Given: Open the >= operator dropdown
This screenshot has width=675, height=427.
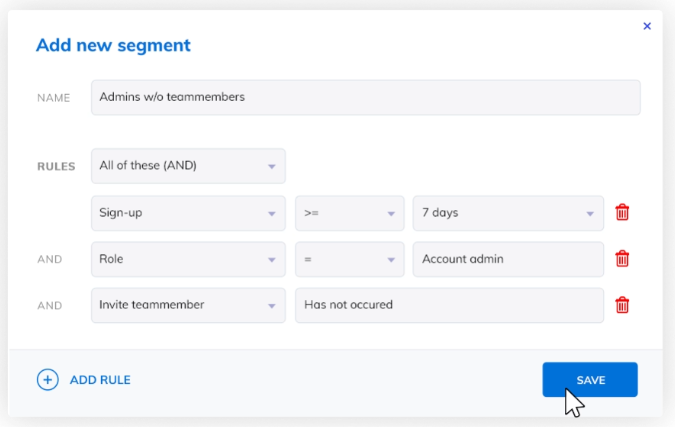Looking at the screenshot, I should [x=349, y=213].
